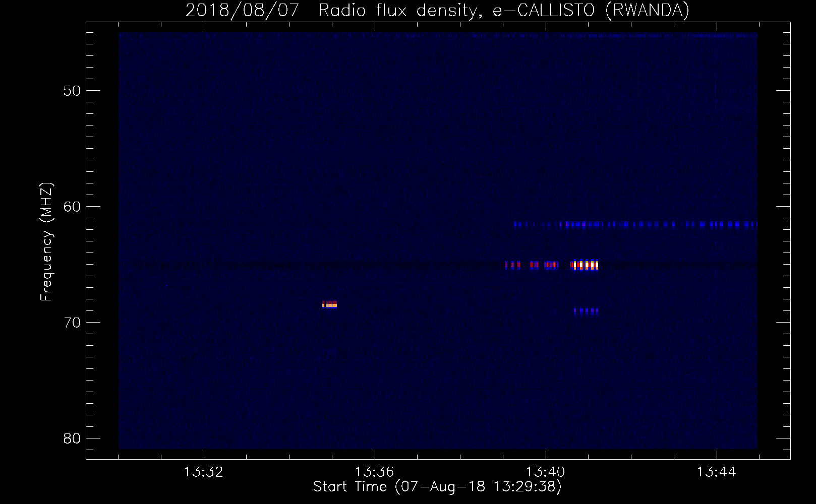Click the 13:44 time tick label
This screenshot has height=504, width=816.
tap(716, 472)
